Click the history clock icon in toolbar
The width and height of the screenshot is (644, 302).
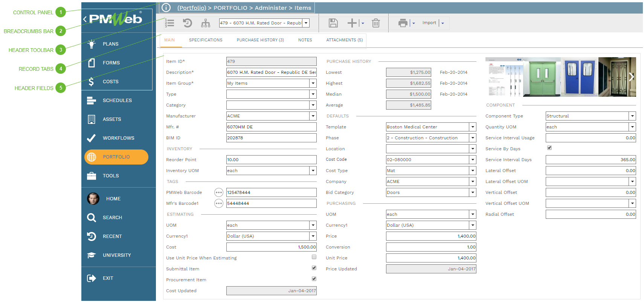coord(187,23)
